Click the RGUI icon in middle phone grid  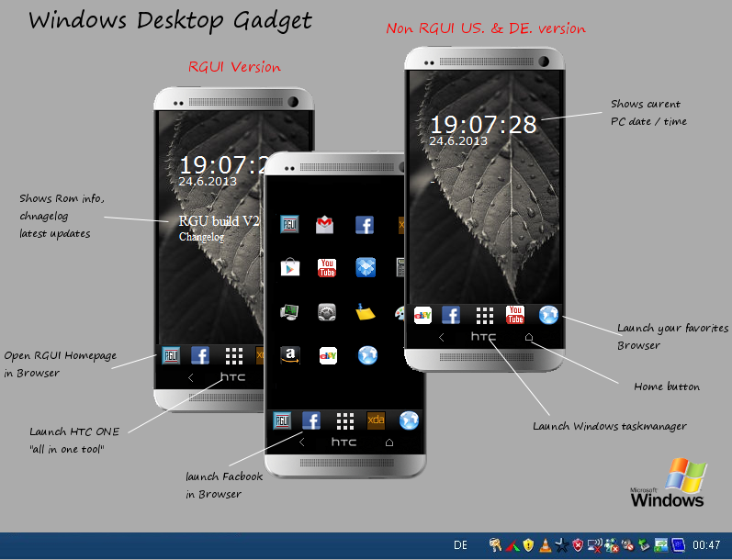(289, 225)
